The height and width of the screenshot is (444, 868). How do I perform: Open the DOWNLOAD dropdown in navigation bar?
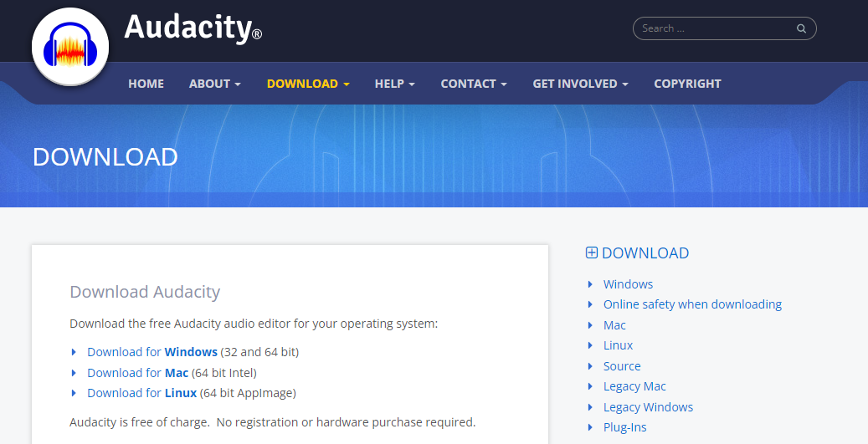click(308, 84)
